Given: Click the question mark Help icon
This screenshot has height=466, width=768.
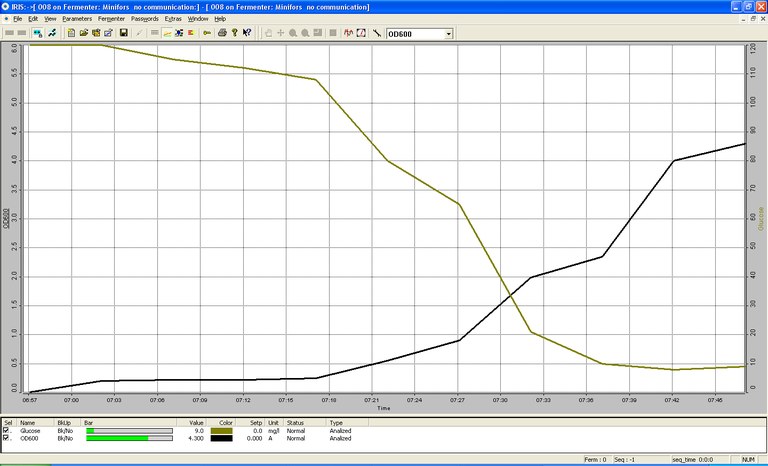Looking at the screenshot, I should click(233, 33).
